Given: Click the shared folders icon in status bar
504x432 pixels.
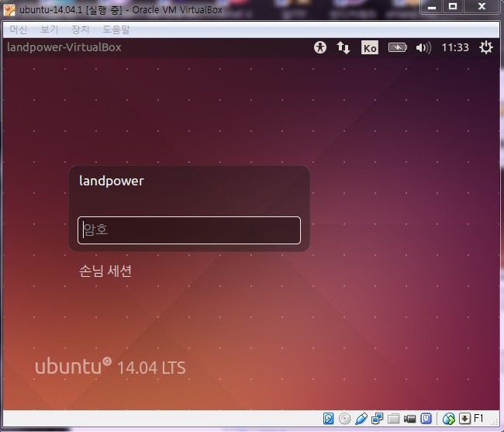Looking at the screenshot, I should pyautogui.click(x=394, y=419).
